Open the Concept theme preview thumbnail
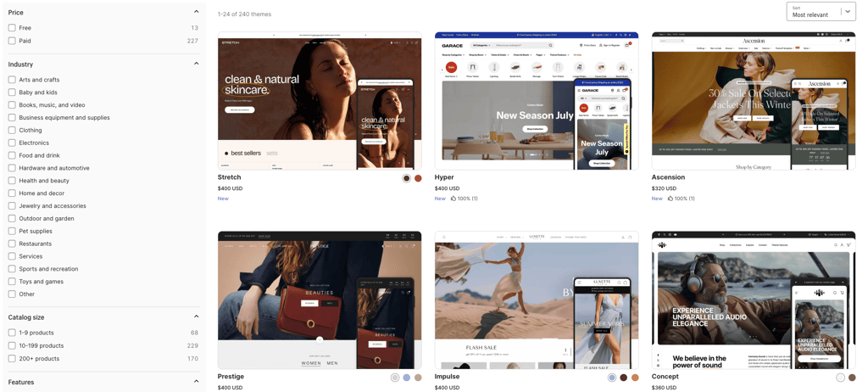The image size is (868, 392). click(x=754, y=300)
